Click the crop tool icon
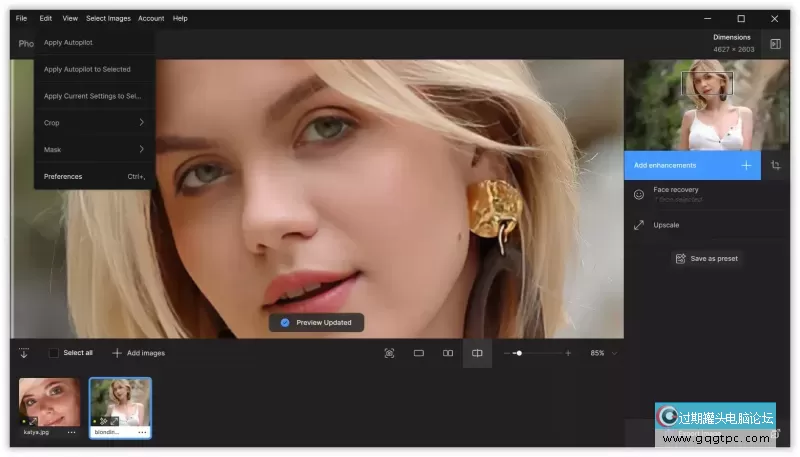Image resolution: width=800 pixels, height=457 pixels. [775, 165]
